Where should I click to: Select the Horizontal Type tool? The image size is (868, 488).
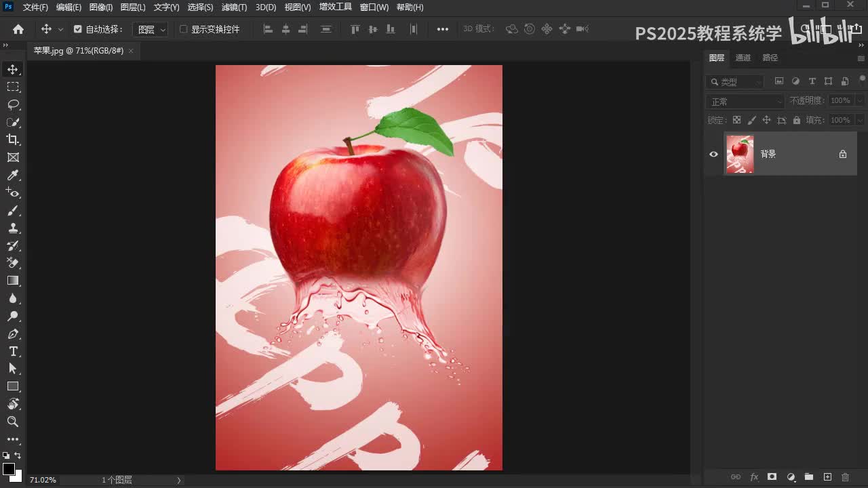(13, 351)
